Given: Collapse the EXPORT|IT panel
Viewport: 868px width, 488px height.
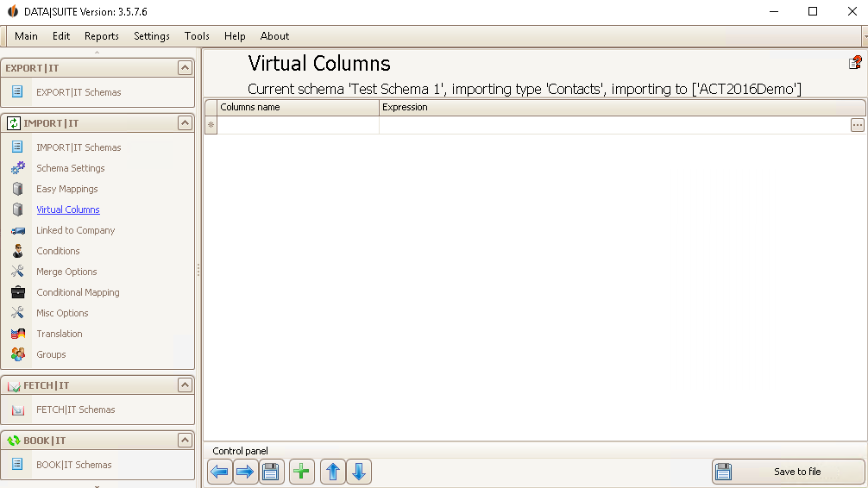Looking at the screenshot, I should (x=185, y=67).
